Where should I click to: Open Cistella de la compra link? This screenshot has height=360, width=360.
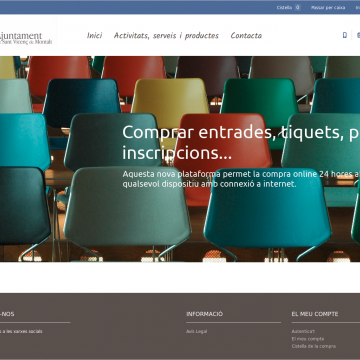pyautogui.click(x=313, y=346)
